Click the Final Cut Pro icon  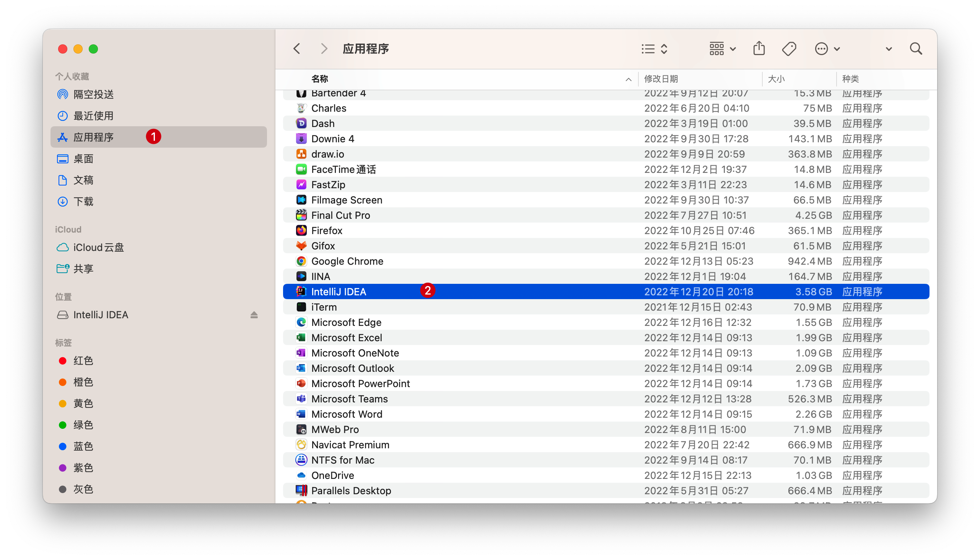click(x=301, y=215)
